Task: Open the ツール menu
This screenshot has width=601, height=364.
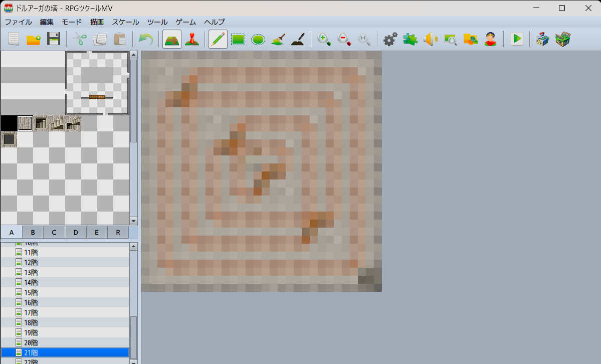Action: (157, 22)
